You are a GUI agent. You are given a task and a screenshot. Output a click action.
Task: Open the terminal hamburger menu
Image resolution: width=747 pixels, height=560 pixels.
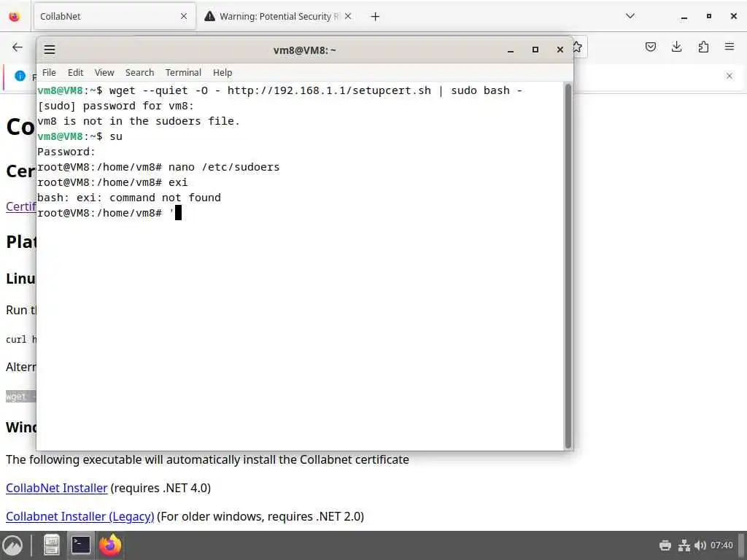click(x=50, y=50)
